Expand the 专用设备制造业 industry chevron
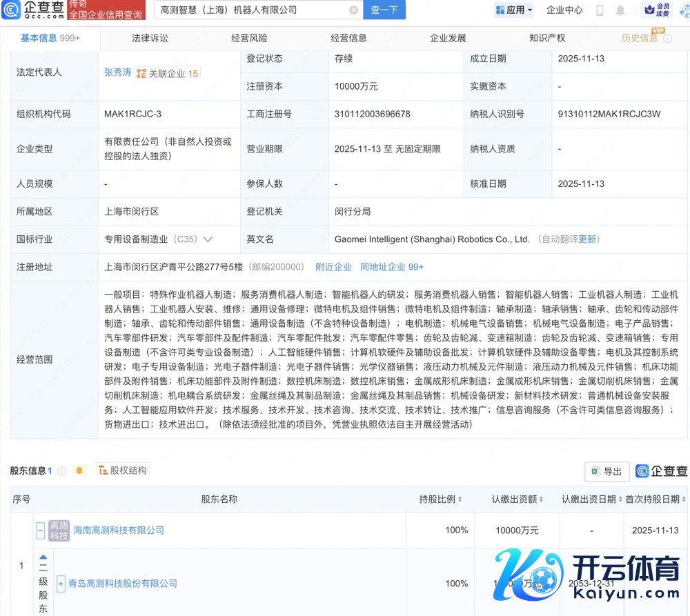The image size is (690, 616). coord(208,239)
